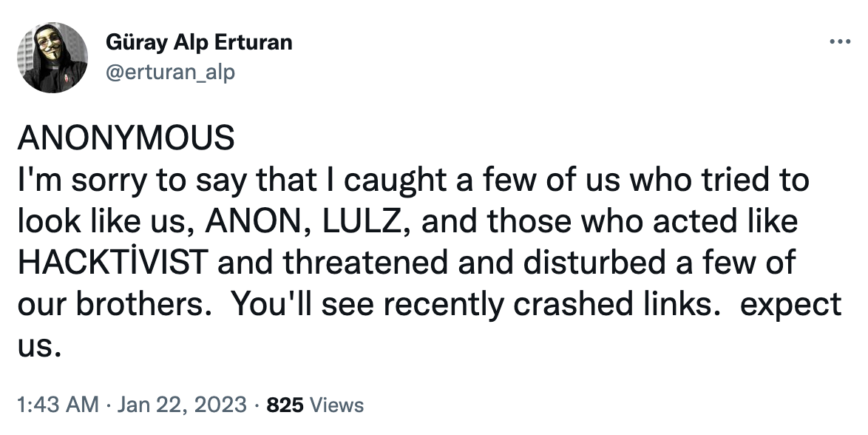868x435 pixels.
Task: Click the word brothers in the tweet
Action: pos(139,303)
